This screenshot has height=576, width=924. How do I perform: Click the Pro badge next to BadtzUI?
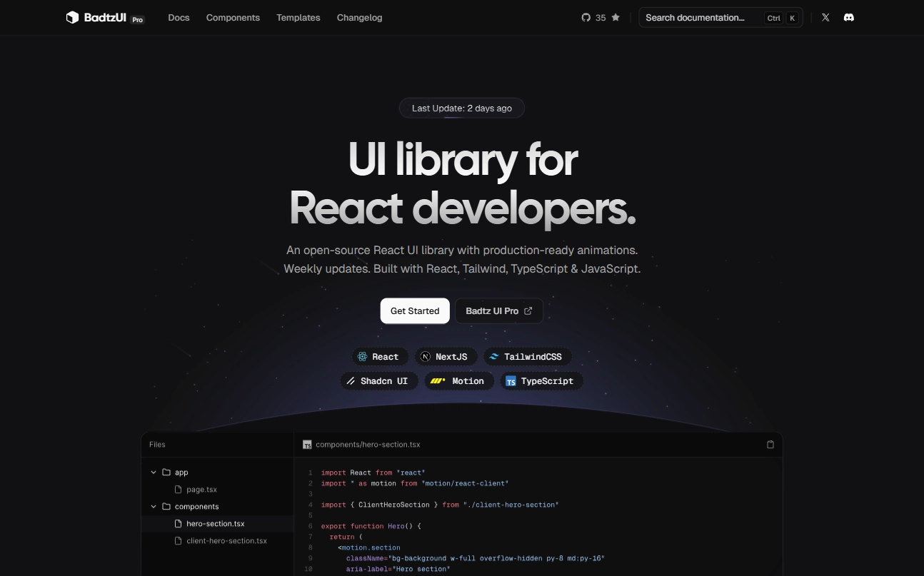[x=138, y=20]
